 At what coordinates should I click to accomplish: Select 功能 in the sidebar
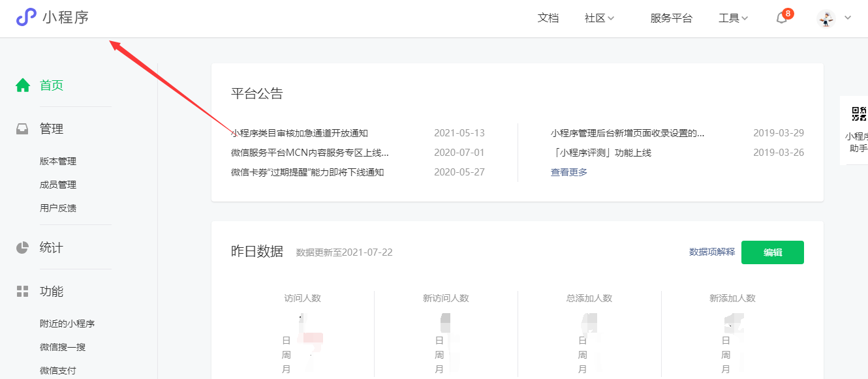(x=52, y=292)
